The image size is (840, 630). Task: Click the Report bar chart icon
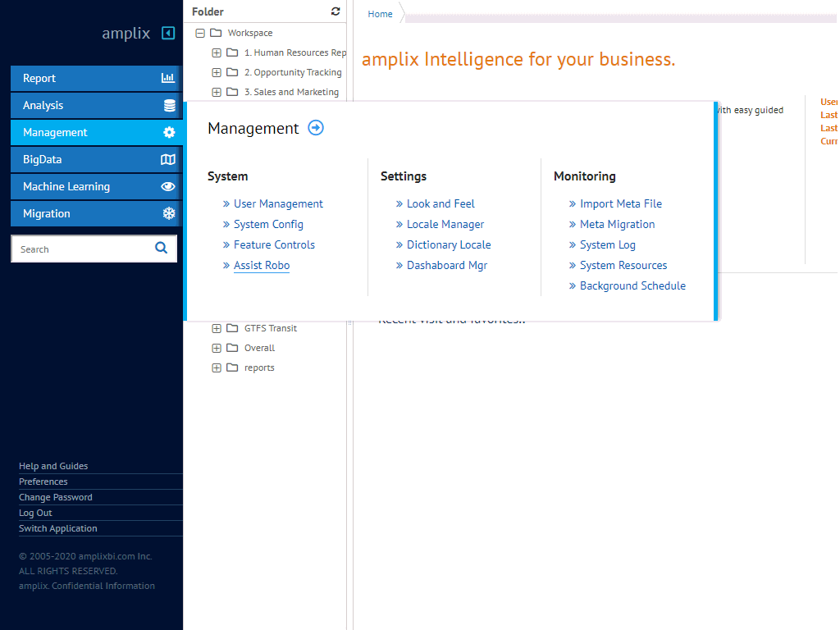pos(168,78)
